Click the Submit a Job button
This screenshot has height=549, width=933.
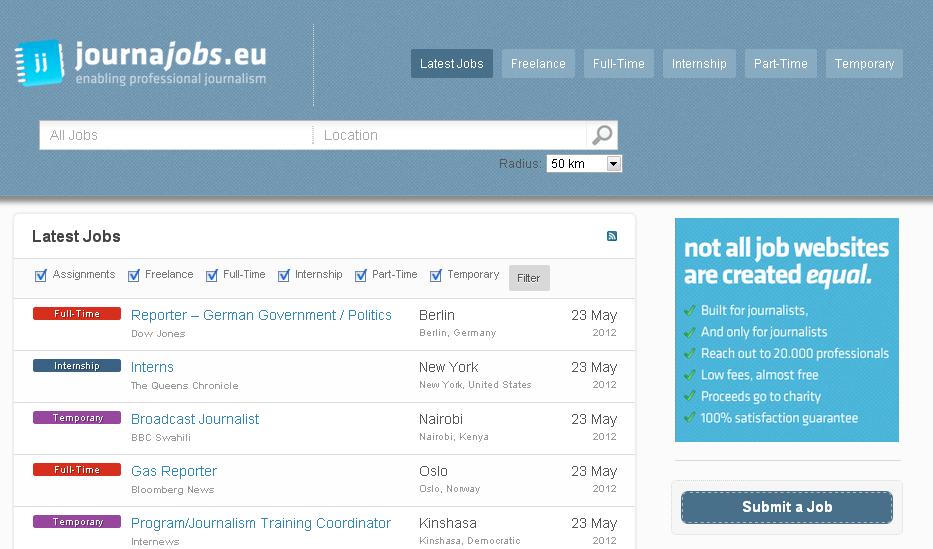tap(787, 507)
